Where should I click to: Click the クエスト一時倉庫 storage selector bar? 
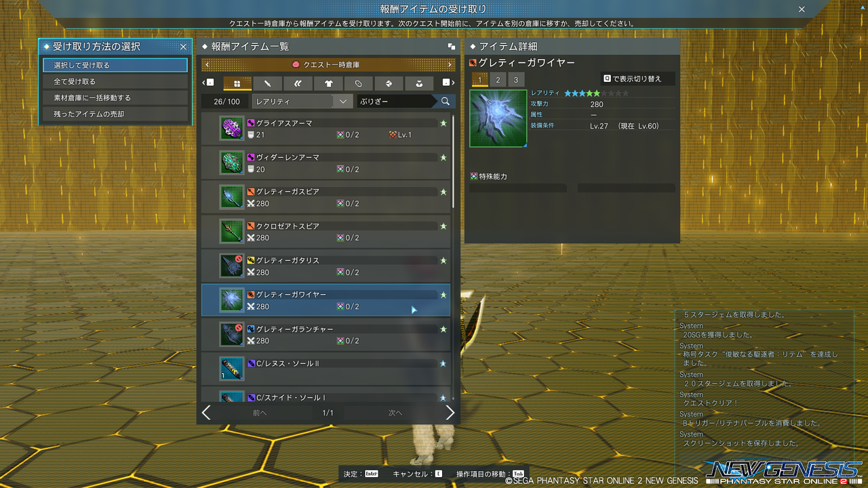pyautogui.click(x=328, y=64)
